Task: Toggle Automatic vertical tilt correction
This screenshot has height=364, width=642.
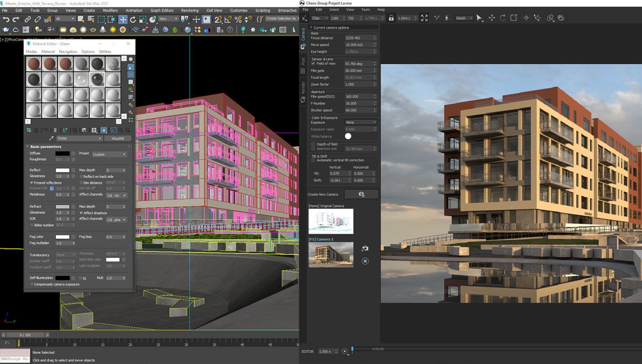Action: click(314, 160)
